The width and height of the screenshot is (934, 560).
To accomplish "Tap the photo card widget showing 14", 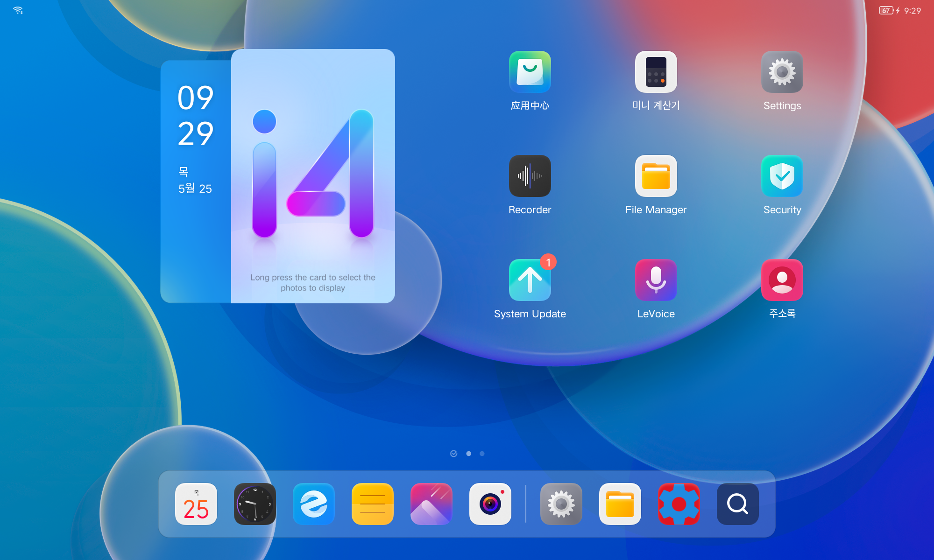I will (313, 176).
